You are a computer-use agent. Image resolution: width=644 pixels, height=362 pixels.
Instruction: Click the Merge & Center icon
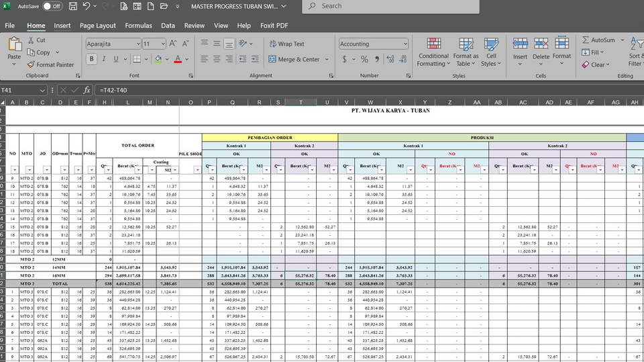pyautogui.click(x=272, y=59)
